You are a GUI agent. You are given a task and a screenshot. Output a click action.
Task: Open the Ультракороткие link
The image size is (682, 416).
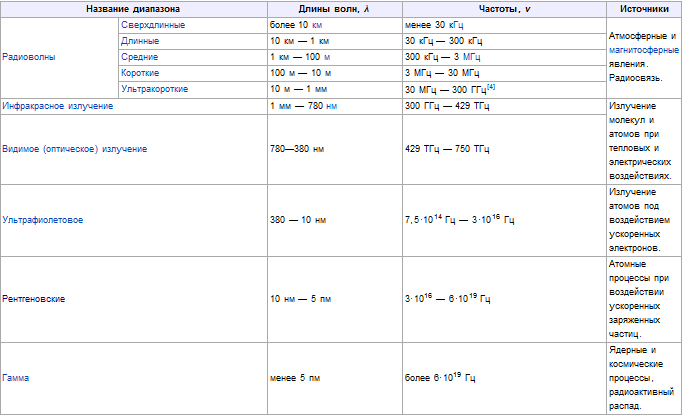pos(154,89)
